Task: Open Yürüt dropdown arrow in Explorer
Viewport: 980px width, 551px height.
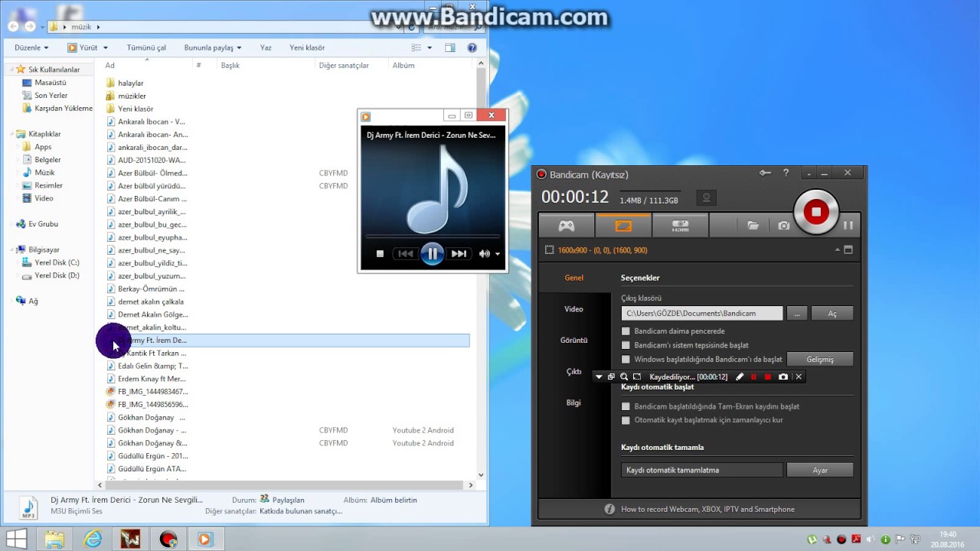Action: point(105,47)
